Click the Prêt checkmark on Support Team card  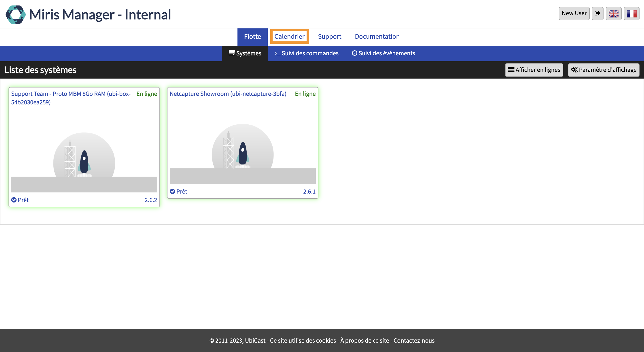tap(14, 200)
